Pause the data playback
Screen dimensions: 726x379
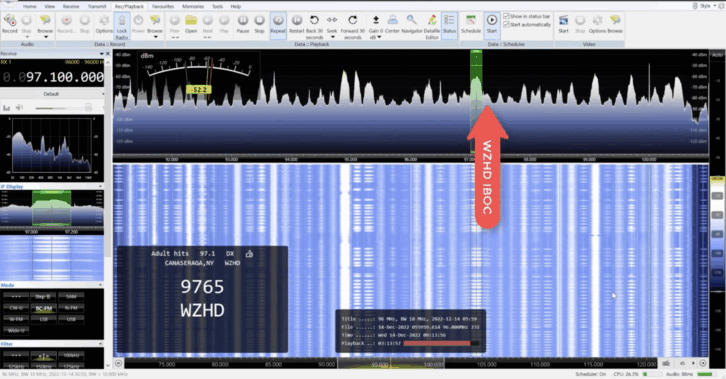[243, 24]
